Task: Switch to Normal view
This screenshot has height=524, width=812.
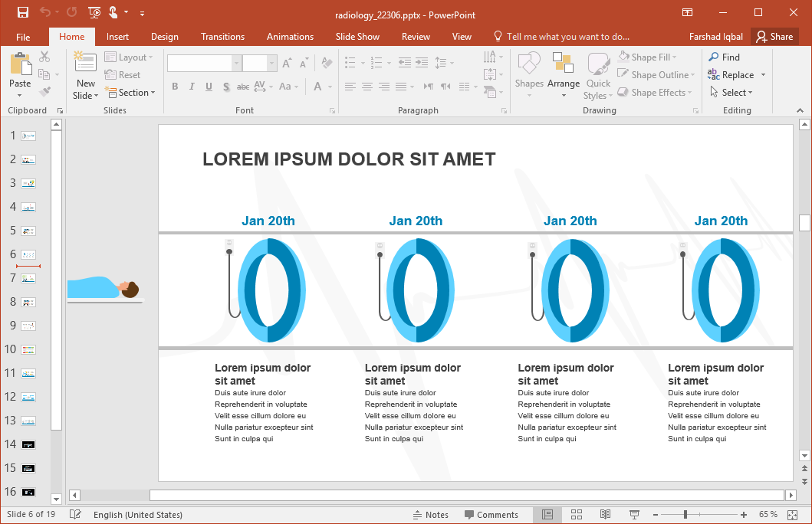Action: click(x=547, y=514)
